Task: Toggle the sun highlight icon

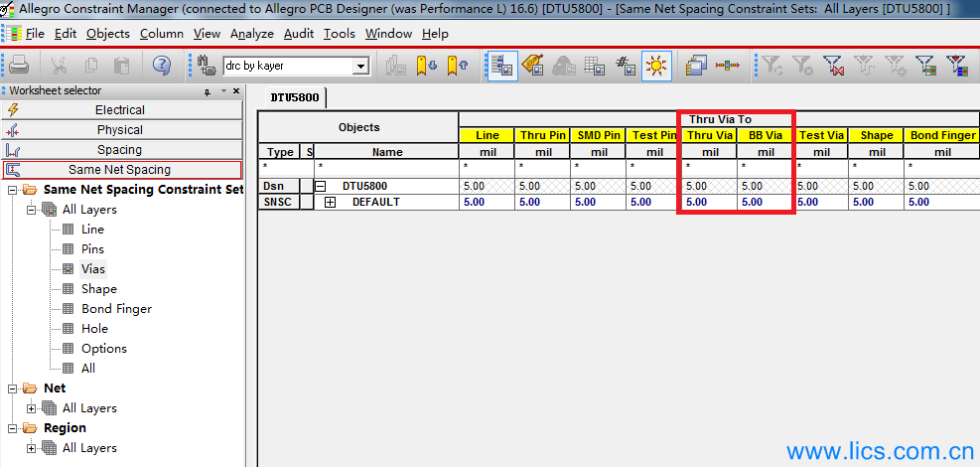Action: [656, 66]
